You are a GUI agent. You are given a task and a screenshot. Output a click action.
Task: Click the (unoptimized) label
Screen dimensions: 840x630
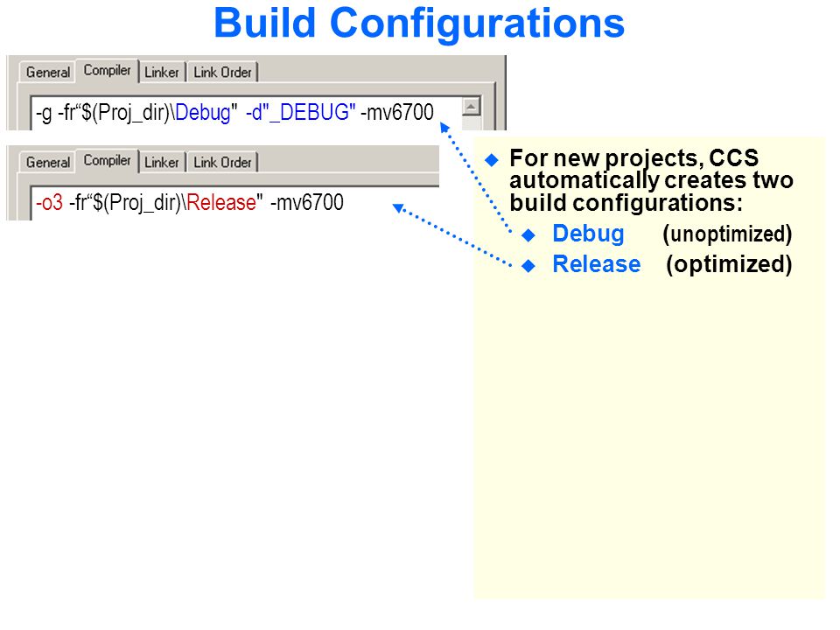point(727,234)
